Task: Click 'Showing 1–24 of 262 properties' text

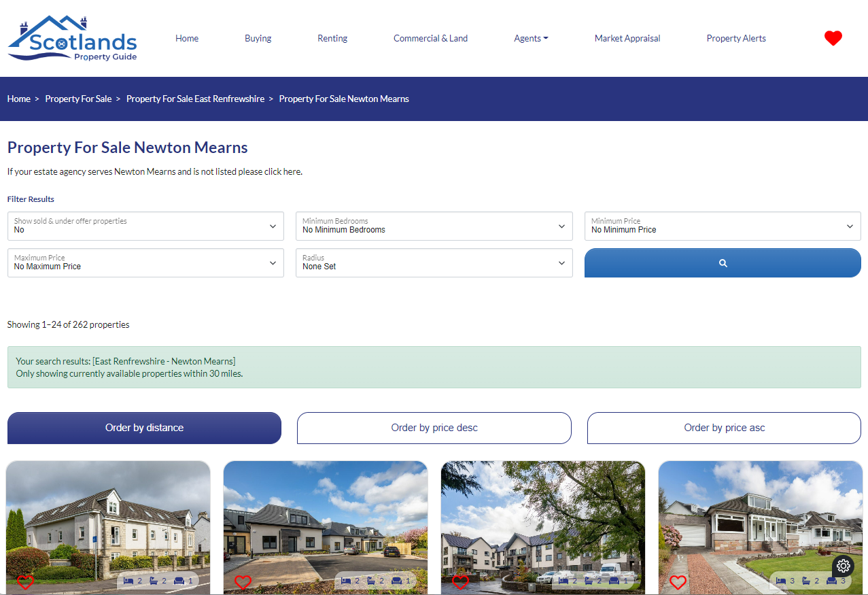Action: point(68,324)
